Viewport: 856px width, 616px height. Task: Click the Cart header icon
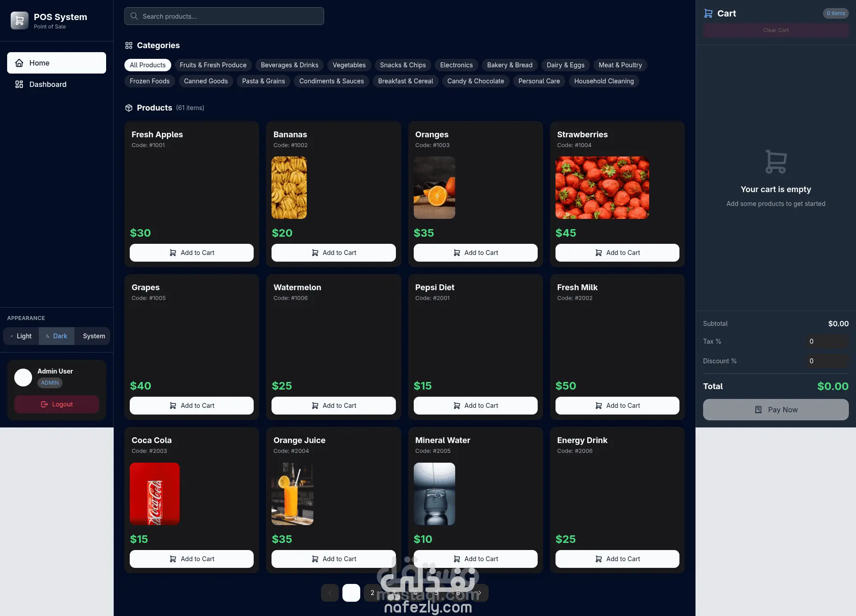(708, 13)
